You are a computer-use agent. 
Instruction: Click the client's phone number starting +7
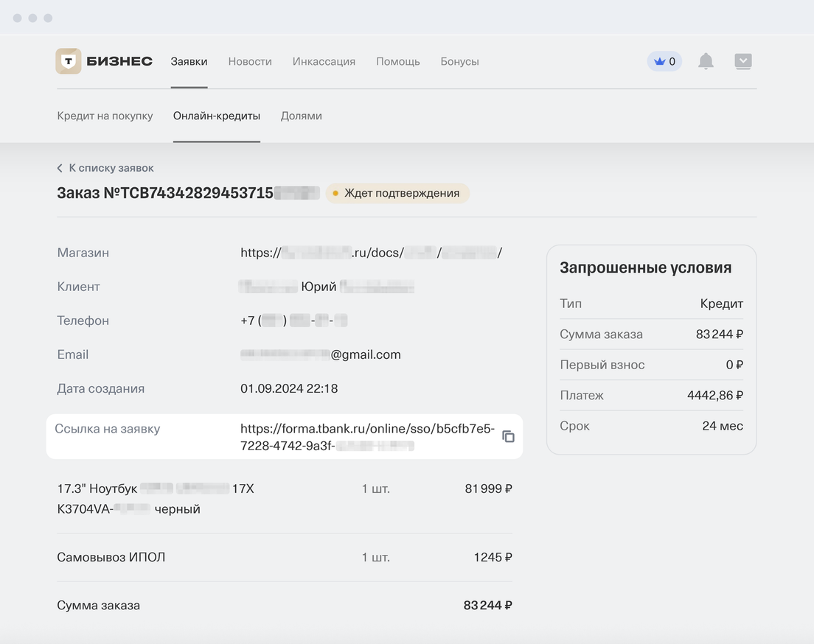click(293, 321)
